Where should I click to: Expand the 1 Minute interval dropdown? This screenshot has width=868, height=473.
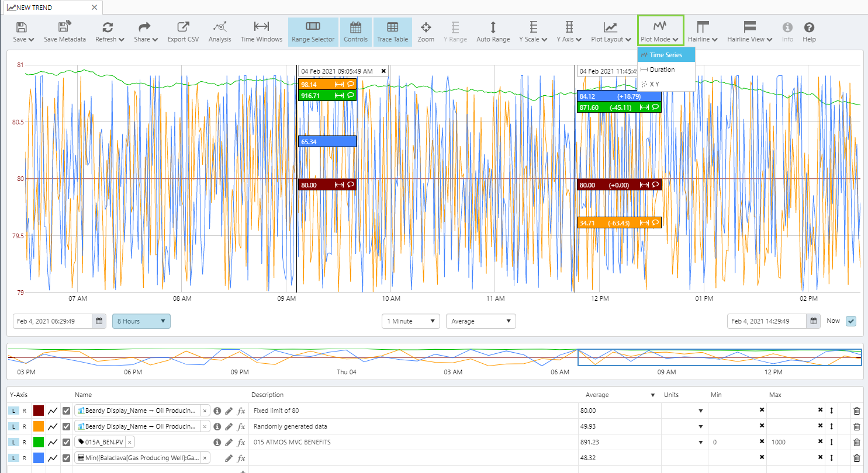410,321
